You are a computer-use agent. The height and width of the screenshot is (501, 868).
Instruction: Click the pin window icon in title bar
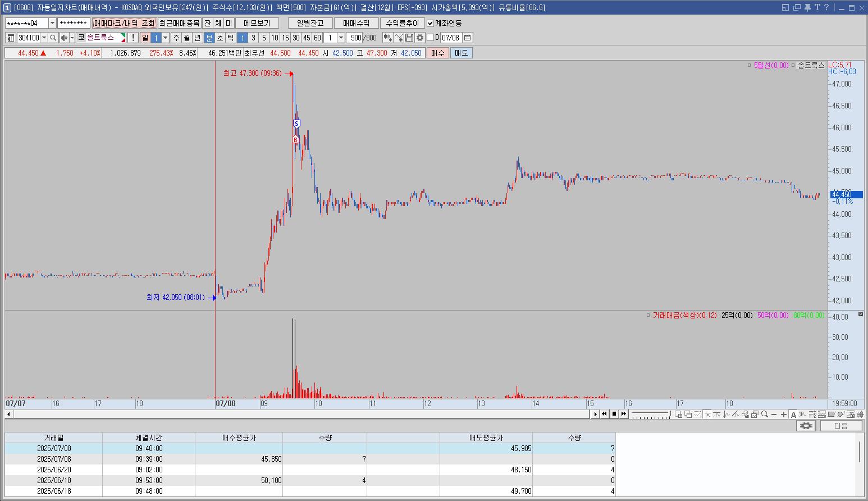(807, 7)
